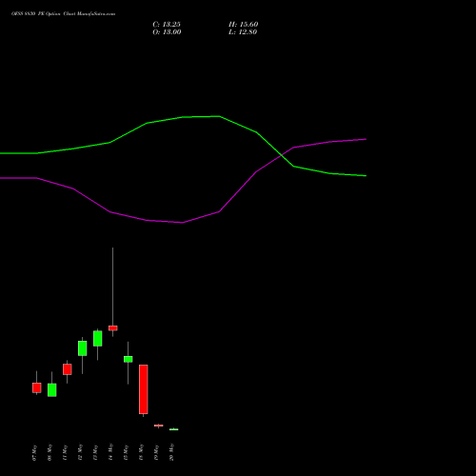The image size is (476, 476).
Task: Select the '12 May' date label
Action: (x=80, y=452)
